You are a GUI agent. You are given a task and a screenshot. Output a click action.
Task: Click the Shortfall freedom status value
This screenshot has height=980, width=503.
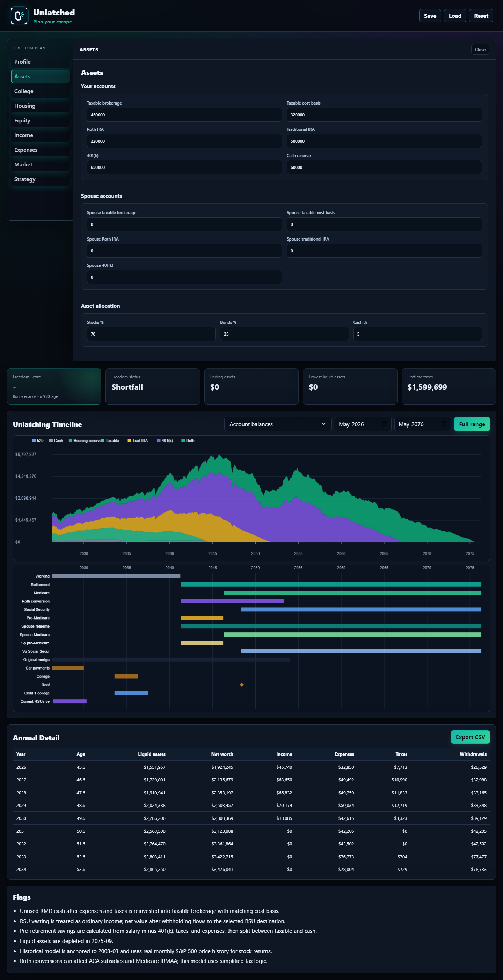127,387
